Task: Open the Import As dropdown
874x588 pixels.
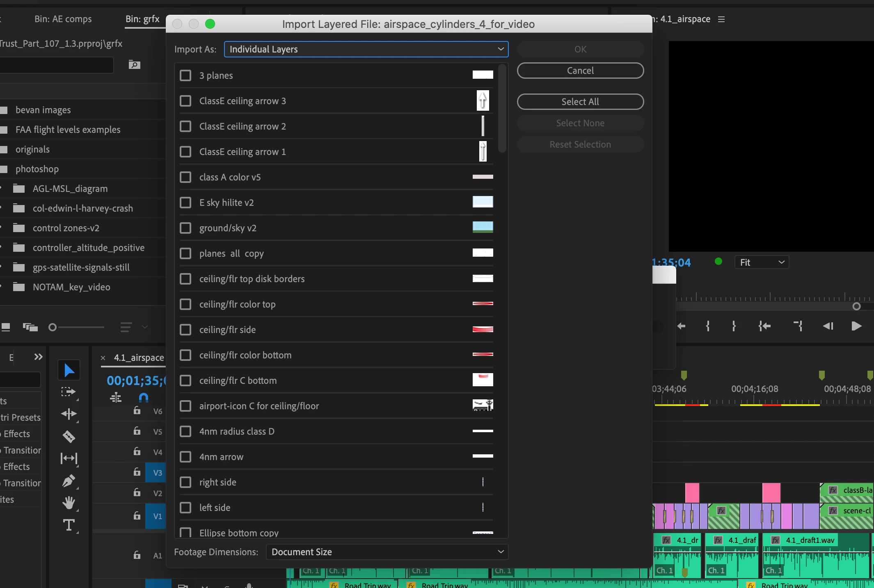Action: click(366, 49)
